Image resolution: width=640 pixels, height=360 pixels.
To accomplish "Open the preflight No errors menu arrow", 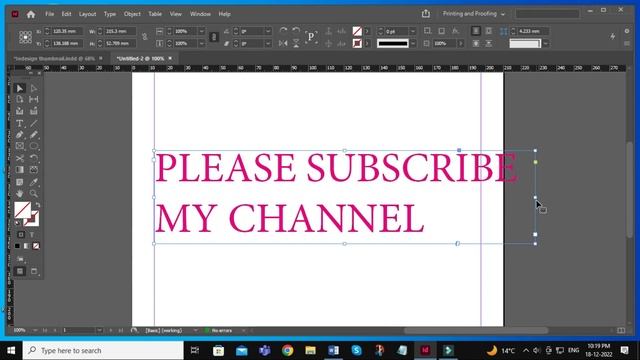I will (x=244, y=330).
